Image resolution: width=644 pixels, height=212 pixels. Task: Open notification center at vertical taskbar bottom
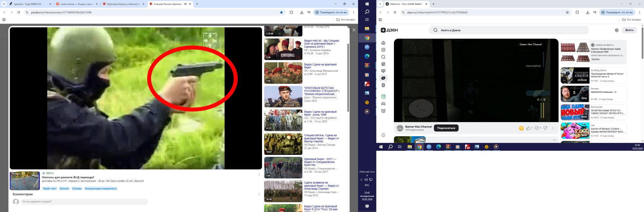click(367, 206)
